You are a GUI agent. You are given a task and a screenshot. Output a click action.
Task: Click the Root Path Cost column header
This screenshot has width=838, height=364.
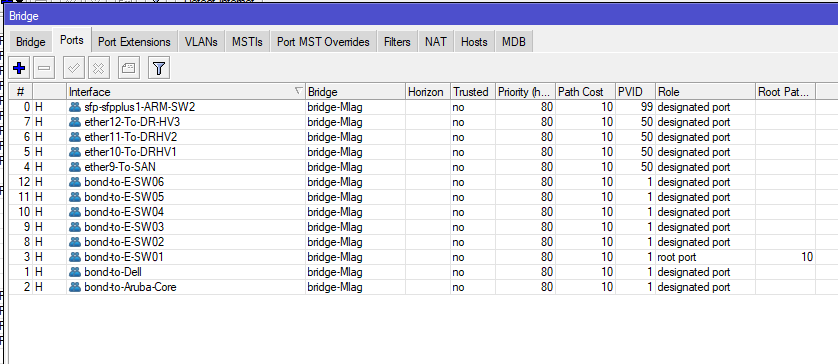[785, 92]
